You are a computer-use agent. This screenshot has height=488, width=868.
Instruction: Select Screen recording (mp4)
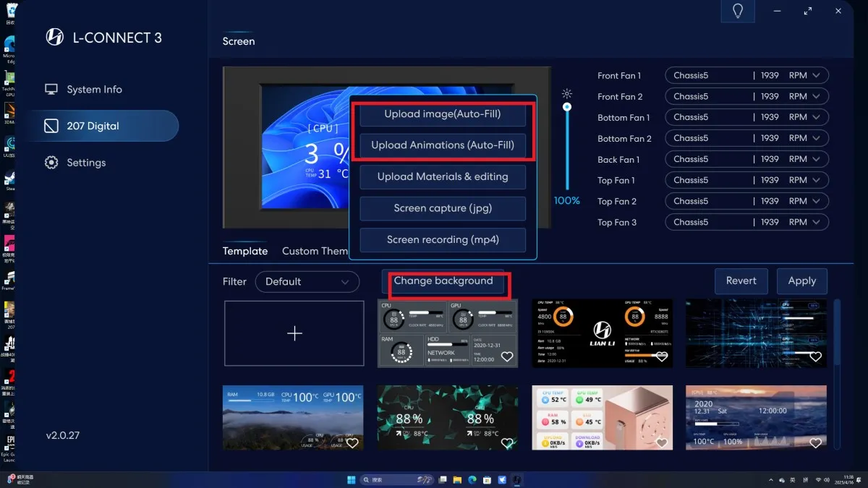[x=443, y=240]
